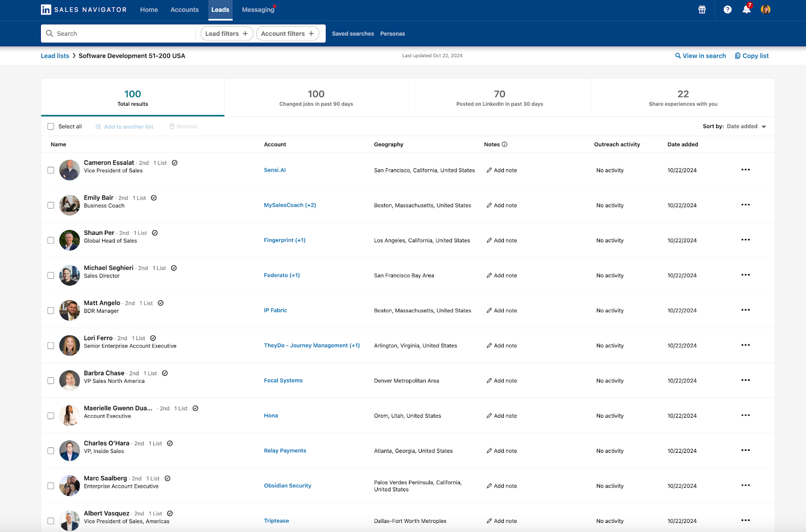Viewport: 806px width, 532px height.
Task: Expand Fingerprint (+1) accounts
Action: pyautogui.click(x=285, y=240)
